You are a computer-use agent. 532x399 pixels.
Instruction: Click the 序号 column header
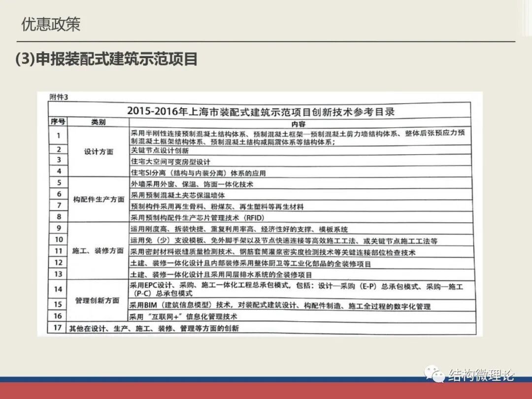(58, 121)
